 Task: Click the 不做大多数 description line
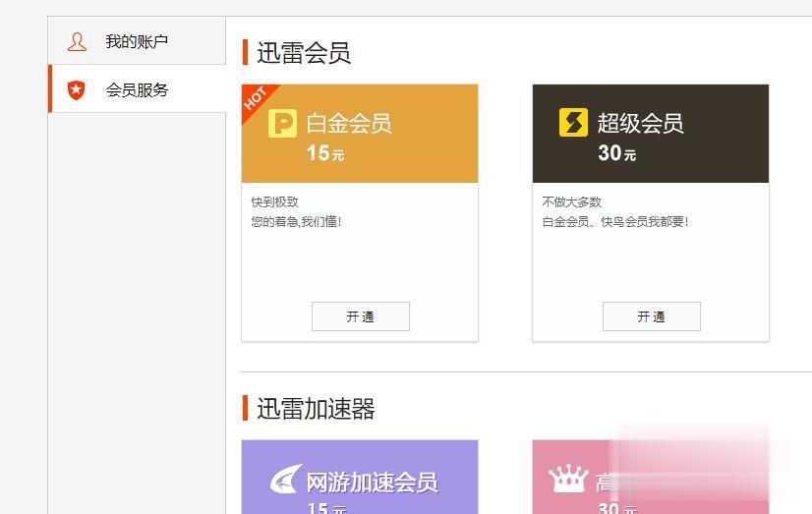tap(572, 201)
